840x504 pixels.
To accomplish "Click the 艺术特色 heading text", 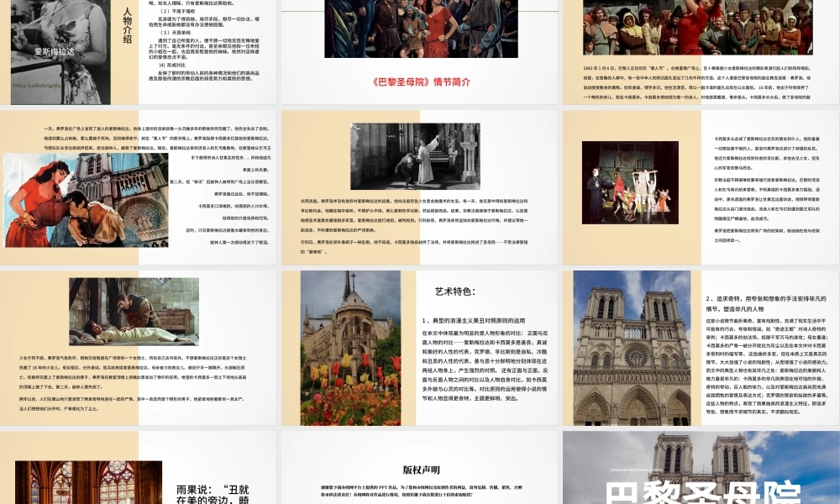I will point(455,292).
